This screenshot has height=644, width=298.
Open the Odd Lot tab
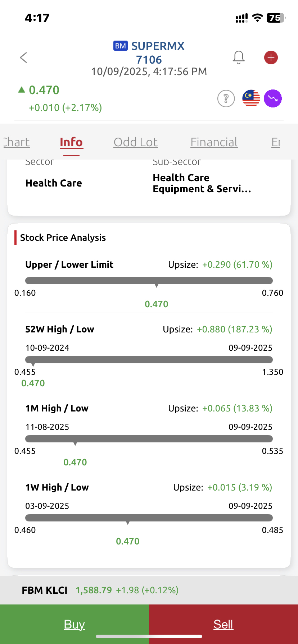coord(136,142)
